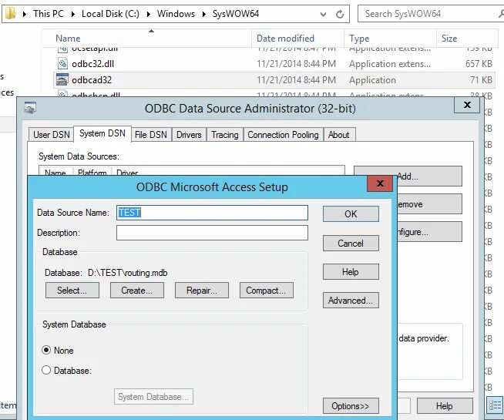Image resolution: width=504 pixels, height=420 pixels.
Task: Click the SysWOW64 breadcrumb segment
Action: pos(236,14)
